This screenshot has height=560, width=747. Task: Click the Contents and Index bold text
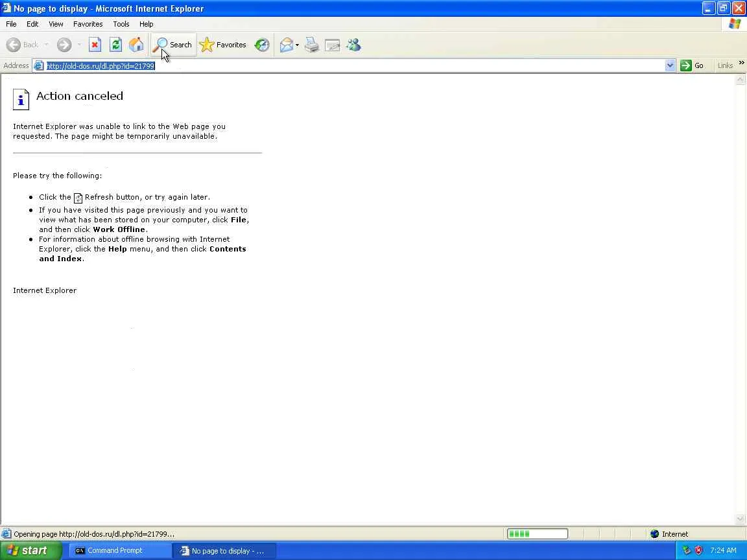[x=143, y=254]
